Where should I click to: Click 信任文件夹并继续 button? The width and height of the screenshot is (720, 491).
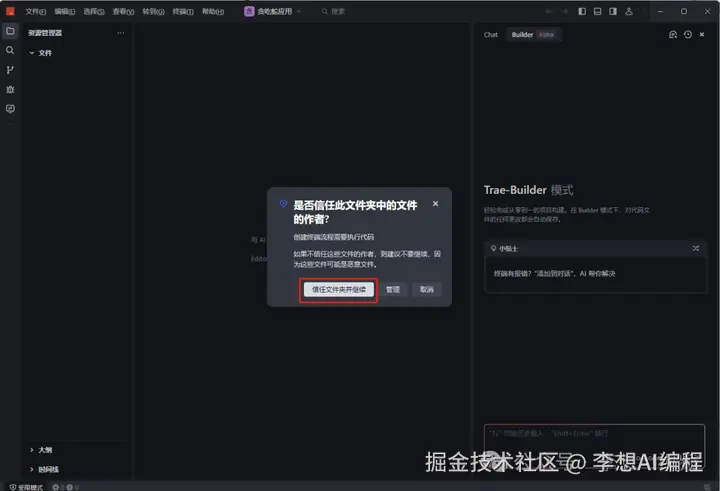339,289
